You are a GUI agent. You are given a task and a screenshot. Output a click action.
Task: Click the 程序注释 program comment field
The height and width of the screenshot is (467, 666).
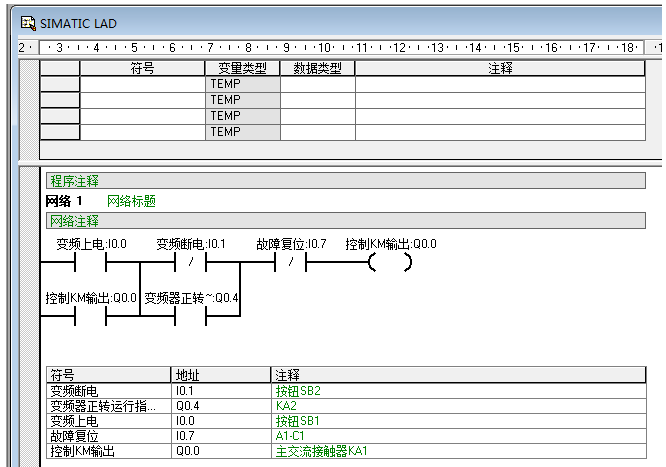pyautogui.click(x=345, y=181)
